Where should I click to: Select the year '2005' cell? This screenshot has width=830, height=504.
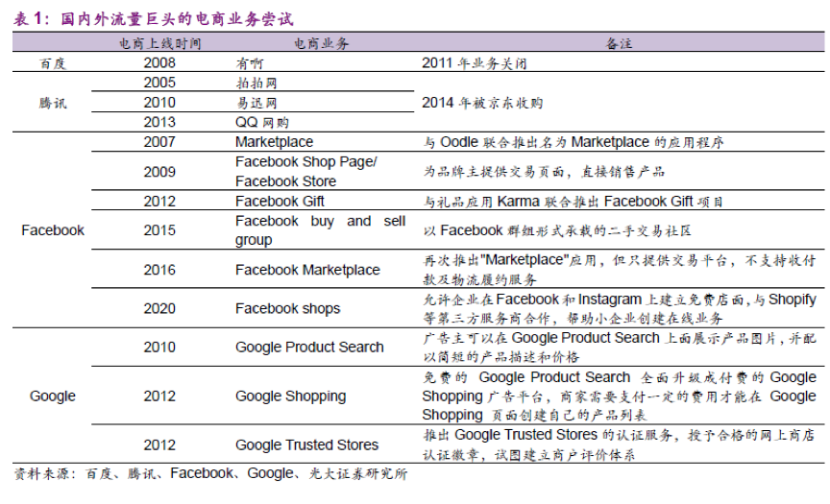tap(159, 83)
